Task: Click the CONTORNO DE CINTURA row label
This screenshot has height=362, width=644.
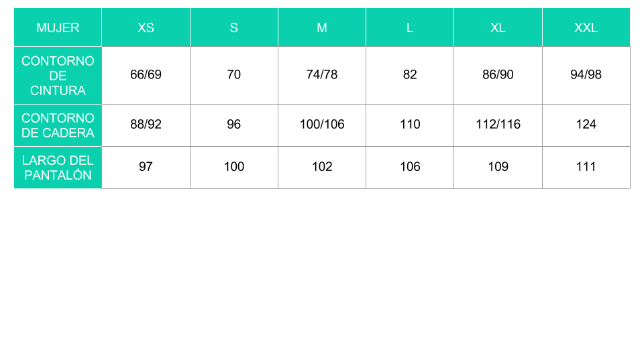Action: (58, 76)
